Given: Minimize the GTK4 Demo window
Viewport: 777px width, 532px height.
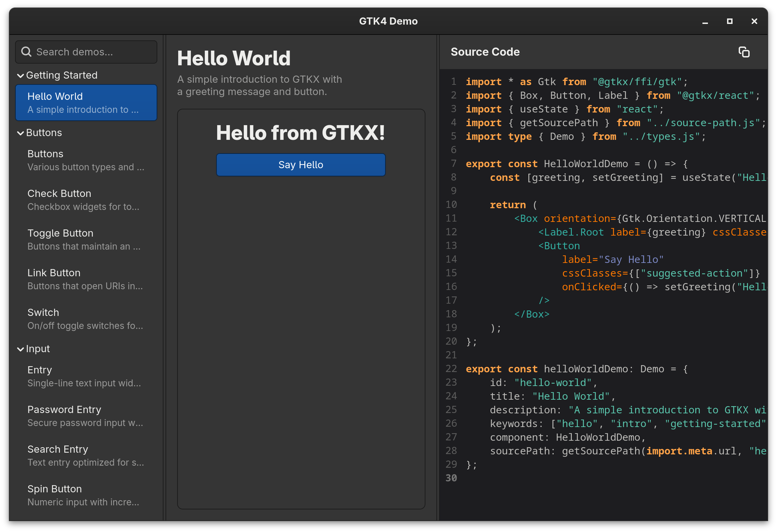Looking at the screenshot, I should [705, 21].
